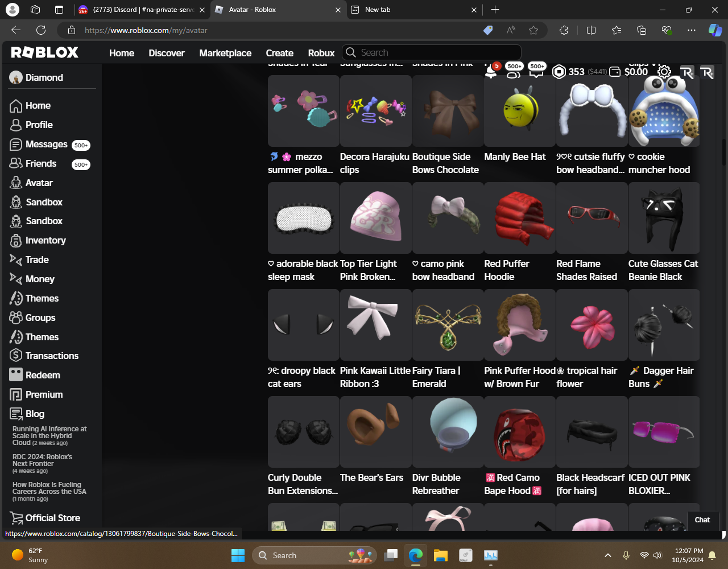Click the taskbar Search box

pyautogui.click(x=315, y=555)
